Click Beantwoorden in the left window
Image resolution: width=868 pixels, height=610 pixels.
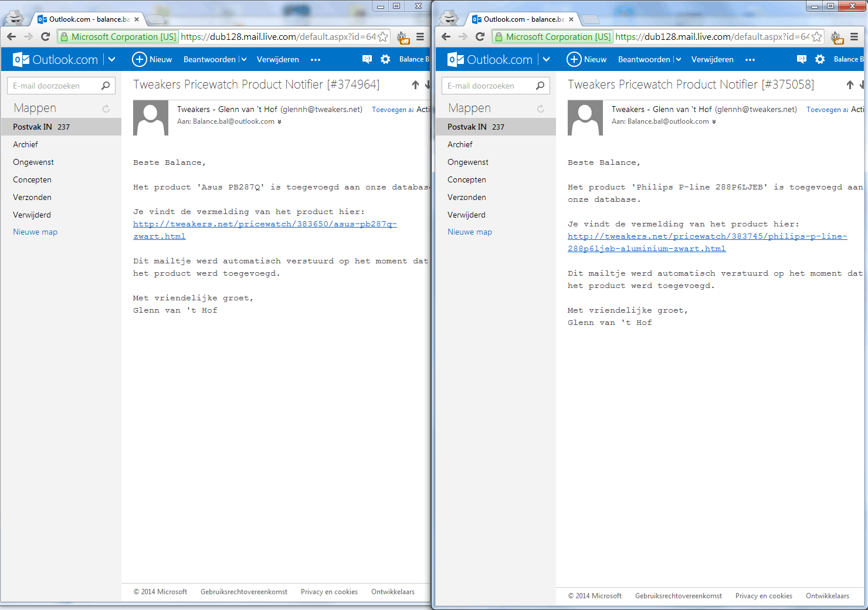(209, 59)
